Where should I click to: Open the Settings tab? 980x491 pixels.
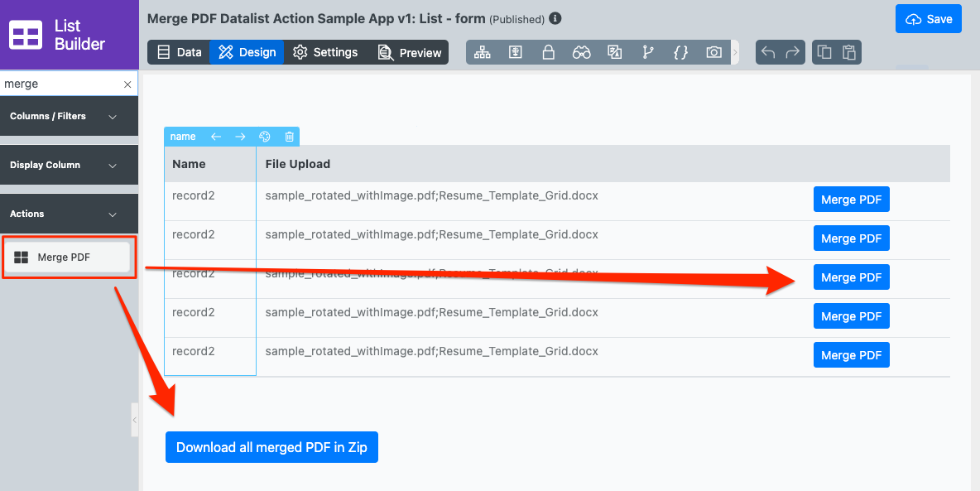click(x=325, y=52)
